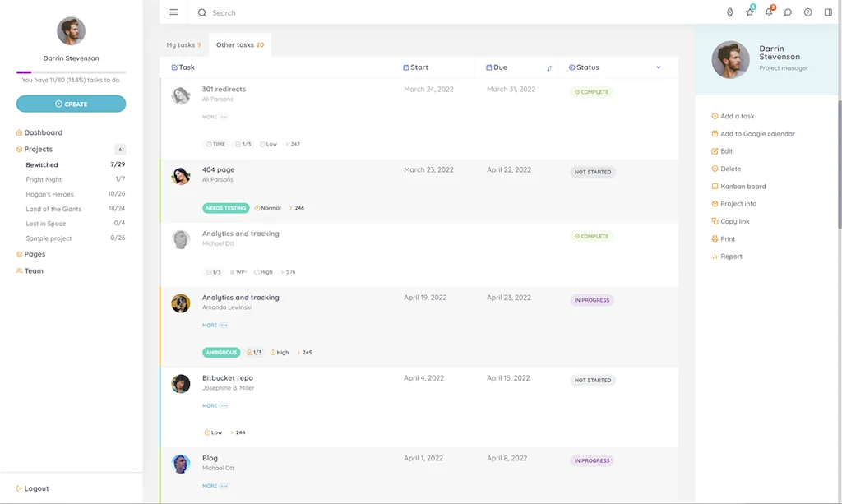This screenshot has height=504, width=842.
Task: Open the help icon in the top bar
Action: pos(808,12)
